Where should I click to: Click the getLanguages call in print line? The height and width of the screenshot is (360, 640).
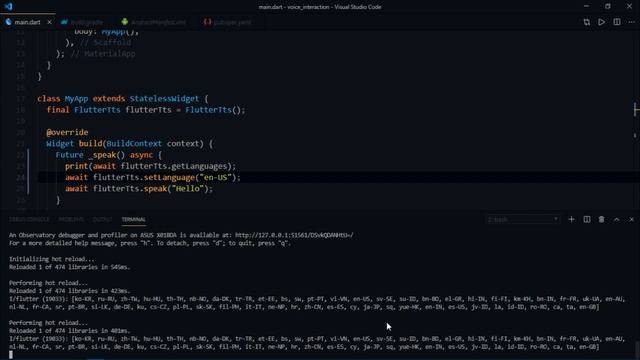coord(199,166)
